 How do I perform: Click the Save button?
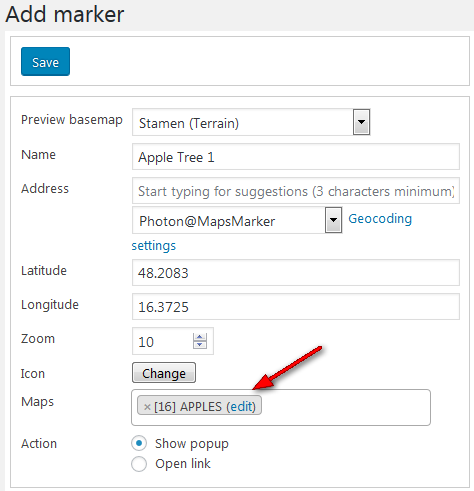point(45,62)
